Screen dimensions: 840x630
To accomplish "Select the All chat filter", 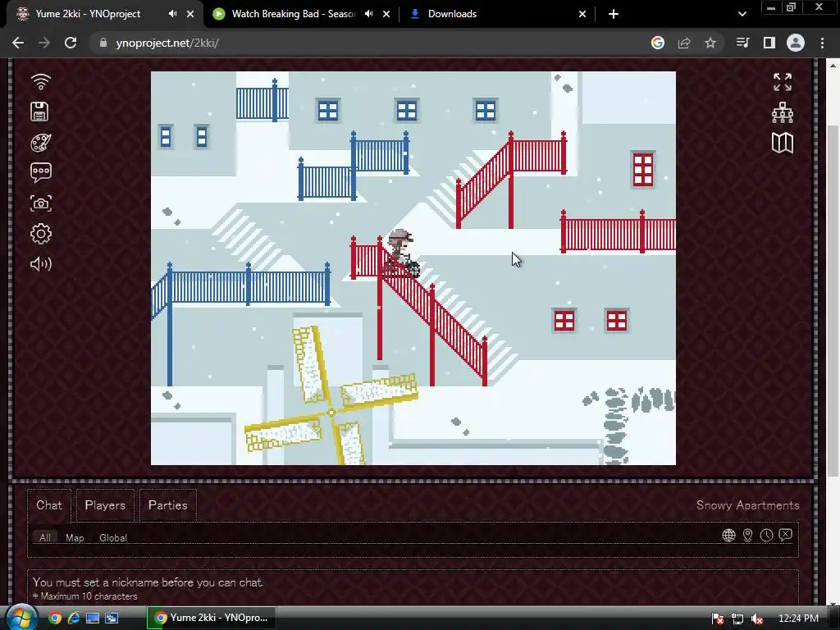I will [x=45, y=537].
